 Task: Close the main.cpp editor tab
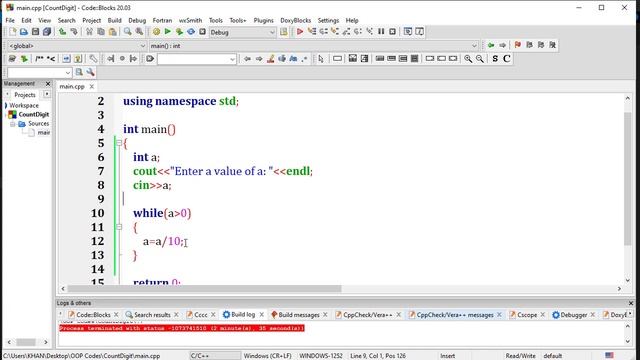point(92,86)
